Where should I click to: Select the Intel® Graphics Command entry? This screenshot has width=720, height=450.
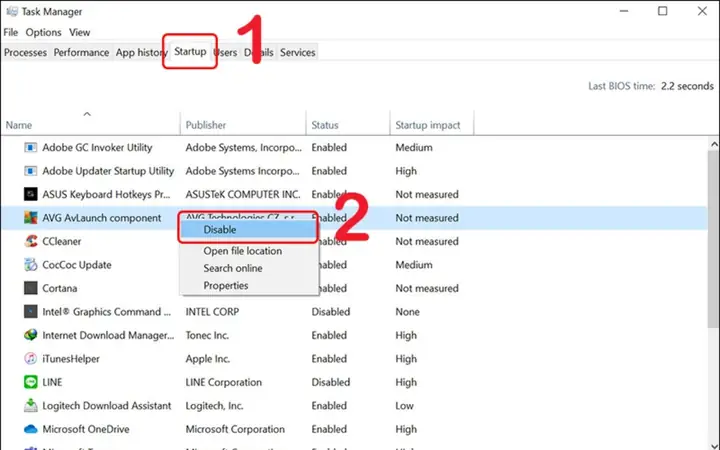(x=107, y=311)
